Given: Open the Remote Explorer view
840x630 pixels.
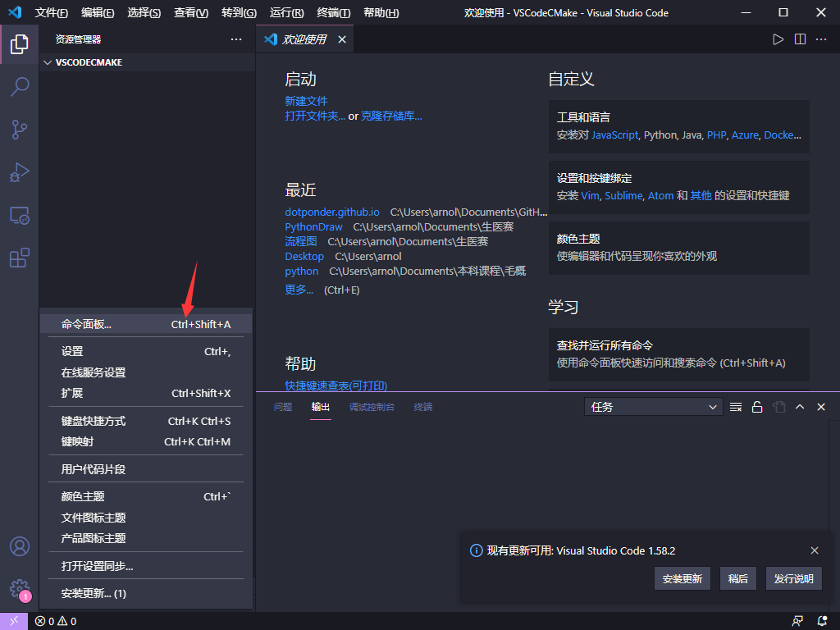Looking at the screenshot, I should click(x=19, y=216).
